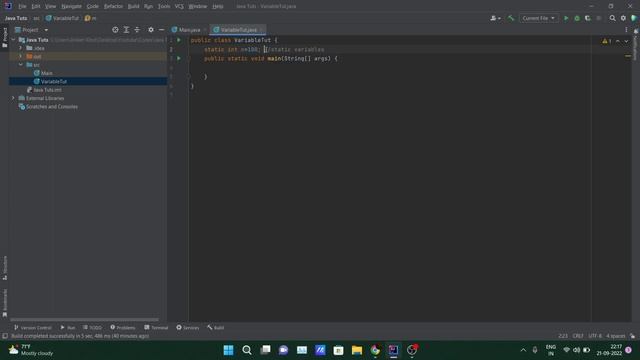Open File Explorer from taskbar
This screenshot has width=640, height=360.
tap(357, 350)
